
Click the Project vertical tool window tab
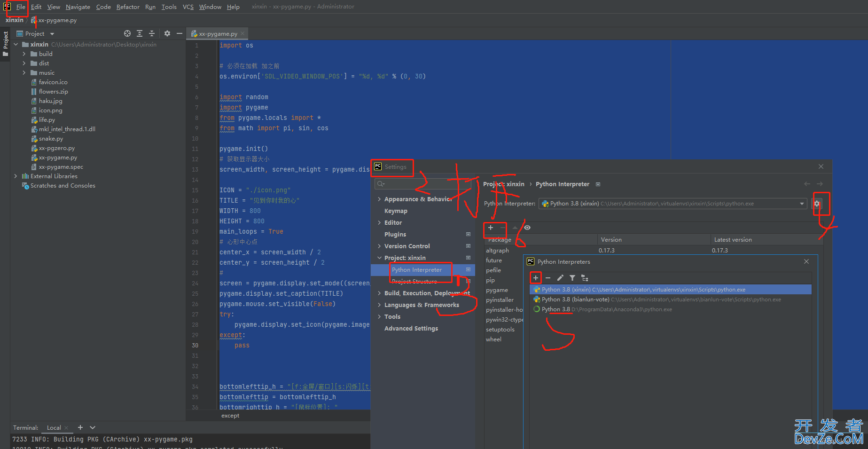click(x=5, y=44)
